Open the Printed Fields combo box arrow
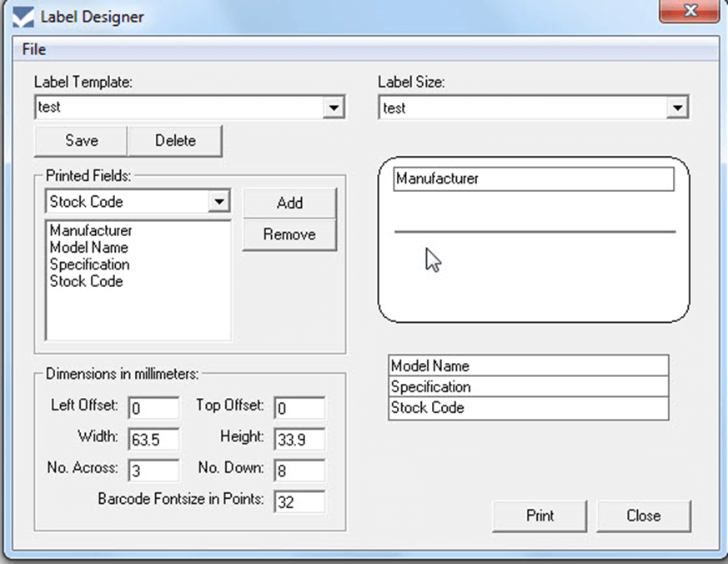 point(218,202)
